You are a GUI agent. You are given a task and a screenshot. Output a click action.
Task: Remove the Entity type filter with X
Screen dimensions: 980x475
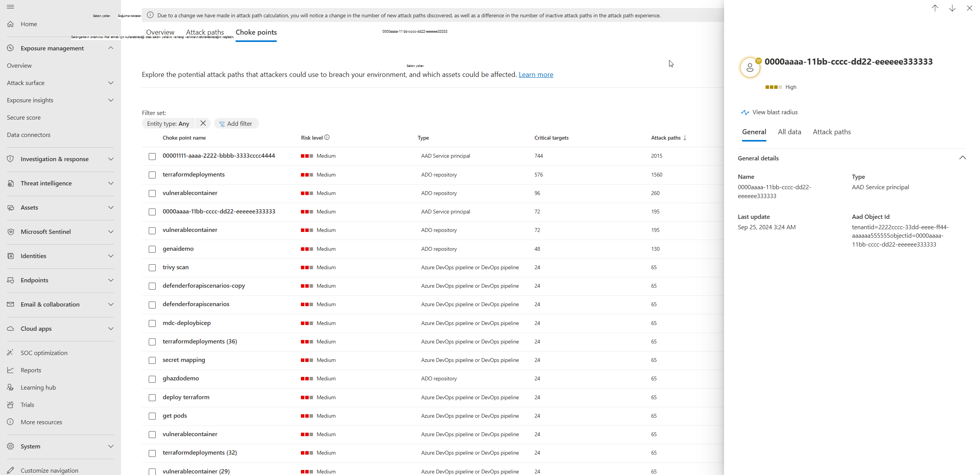[x=203, y=123]
